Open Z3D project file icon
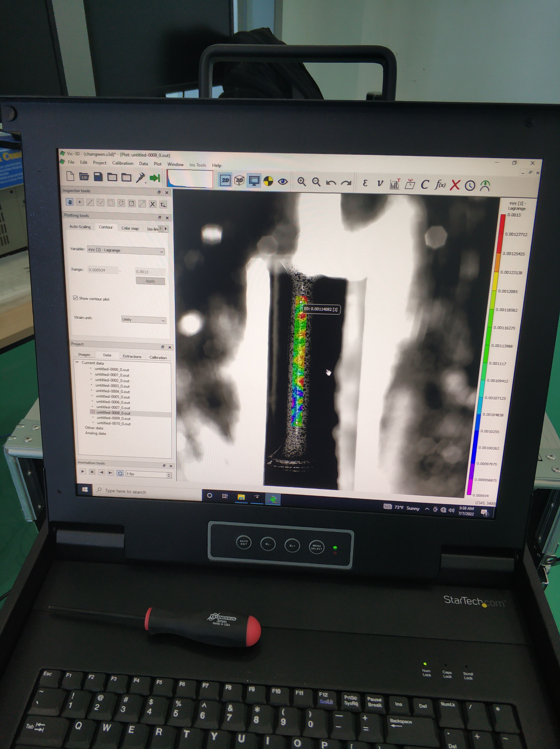The height and width of the screenshot is (749, 560). tap(84, 177)
